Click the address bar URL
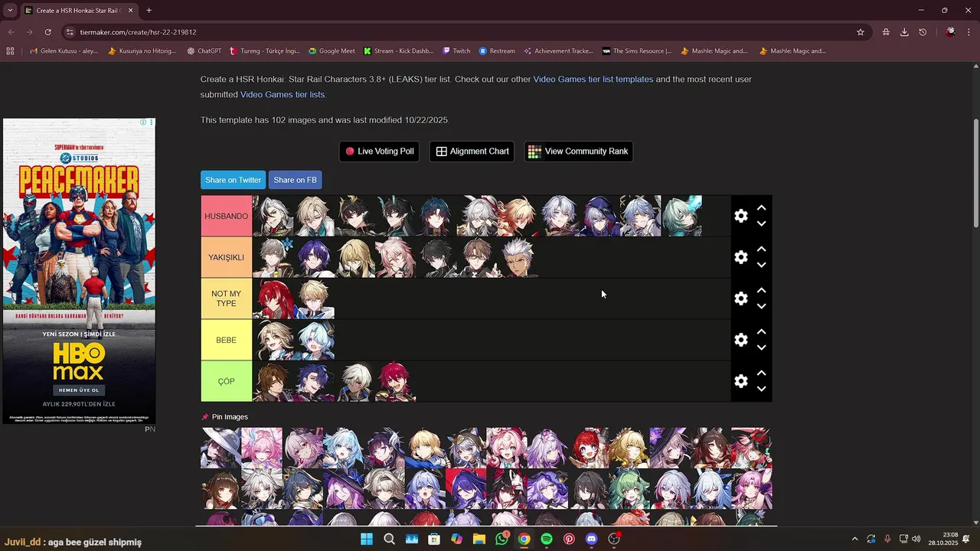Viewport: 980px width, 551px height. click(138, 32)
